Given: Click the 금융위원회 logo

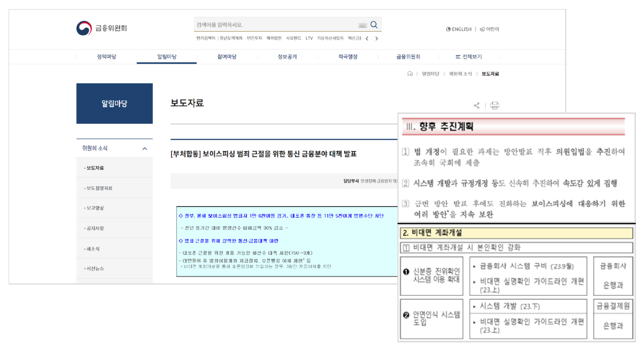Looking at the screenshot, I should point(101,28).
